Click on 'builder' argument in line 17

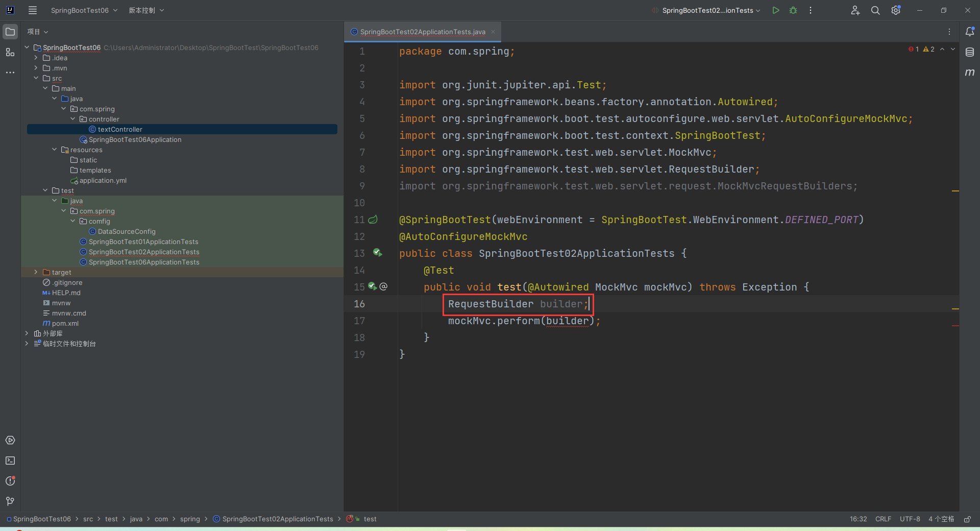coord(568,321)
